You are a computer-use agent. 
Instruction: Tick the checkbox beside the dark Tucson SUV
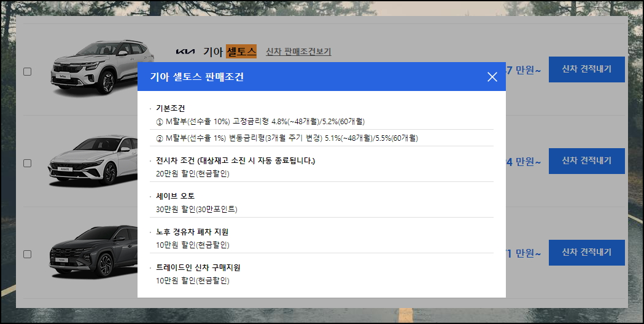click(28, 254)
